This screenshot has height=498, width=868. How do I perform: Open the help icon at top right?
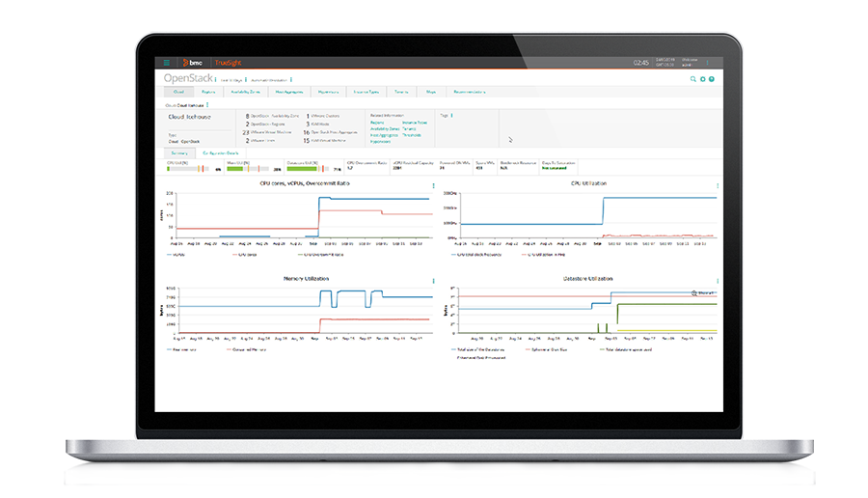[x=712, y=79]
